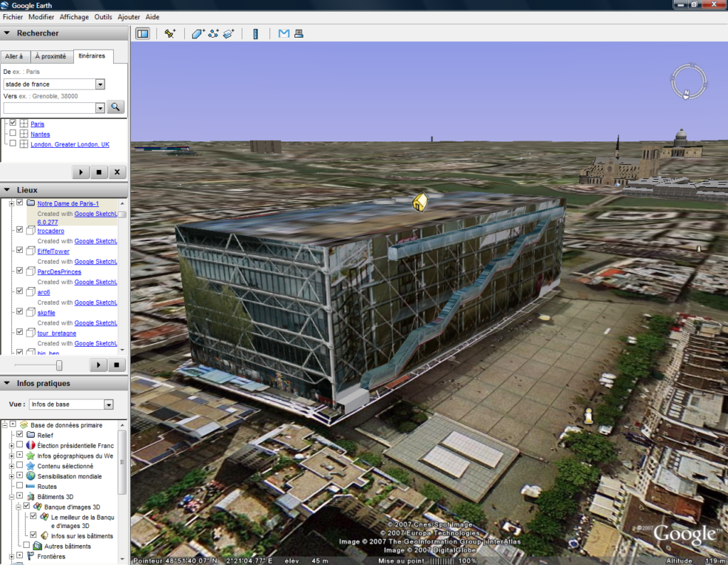Expand the Notre Dame de Paris-1 node
The height and width of the screenshot is (565, 728).
click(x=11, y=203)
